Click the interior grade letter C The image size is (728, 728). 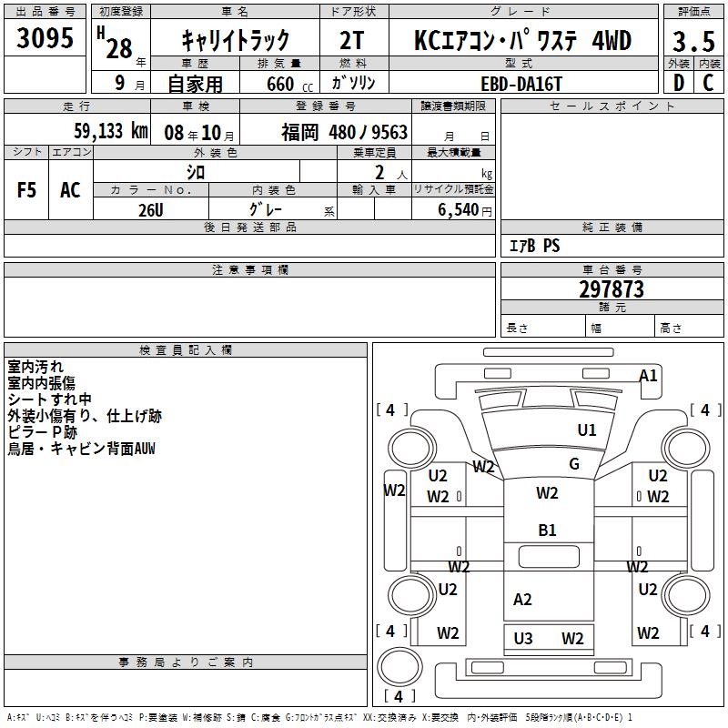(708, 83)
